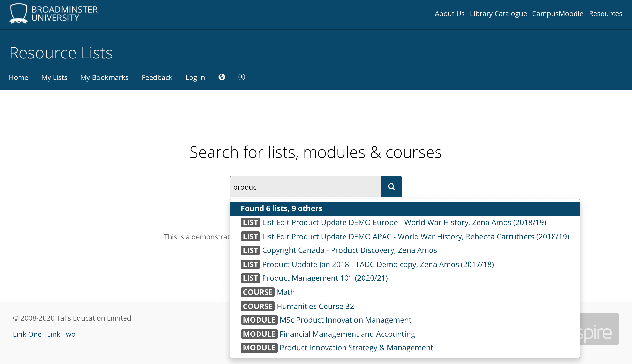Open Financial Management and Accounting module
Screen dimensions: 632x364
coord(328,334)
